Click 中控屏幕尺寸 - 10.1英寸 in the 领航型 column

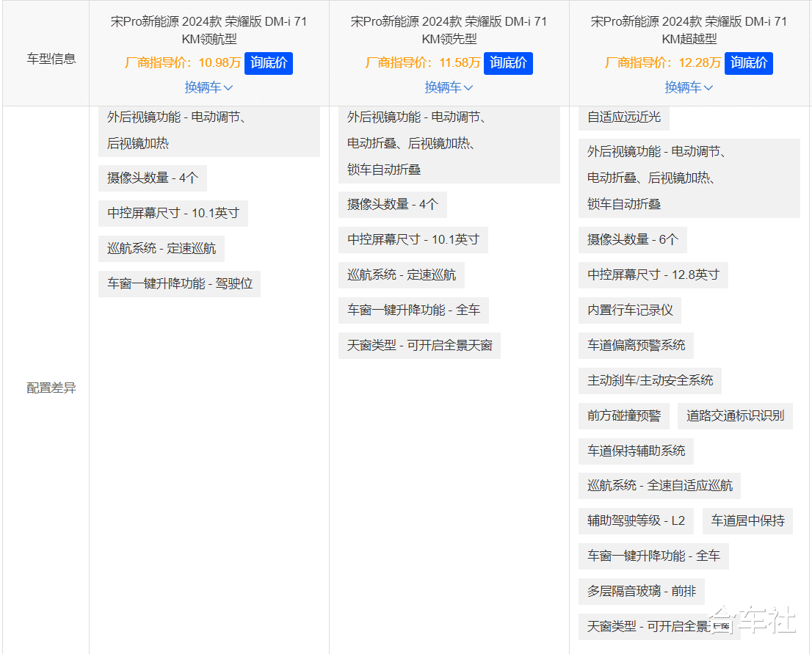pyautogui.click(x=173, y=214)
